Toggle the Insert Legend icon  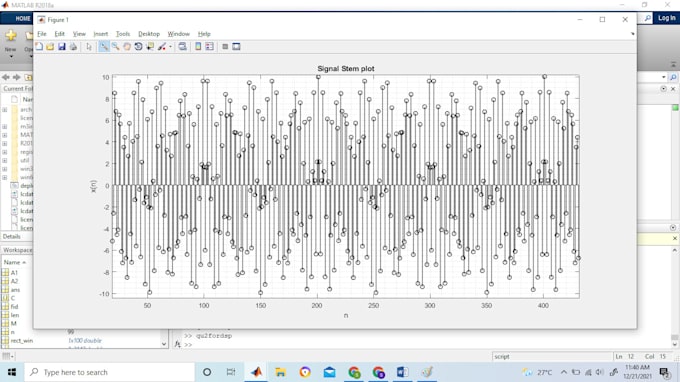pyautogui.click(x=209, y=46)
